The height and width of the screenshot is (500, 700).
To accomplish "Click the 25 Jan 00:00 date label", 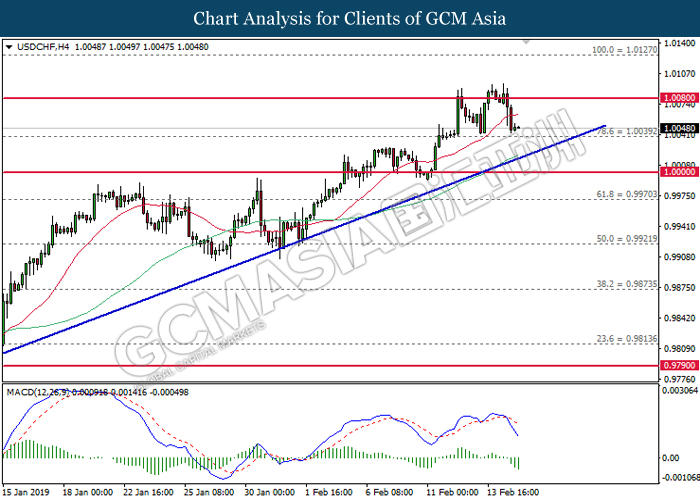I will pos(206,492).
